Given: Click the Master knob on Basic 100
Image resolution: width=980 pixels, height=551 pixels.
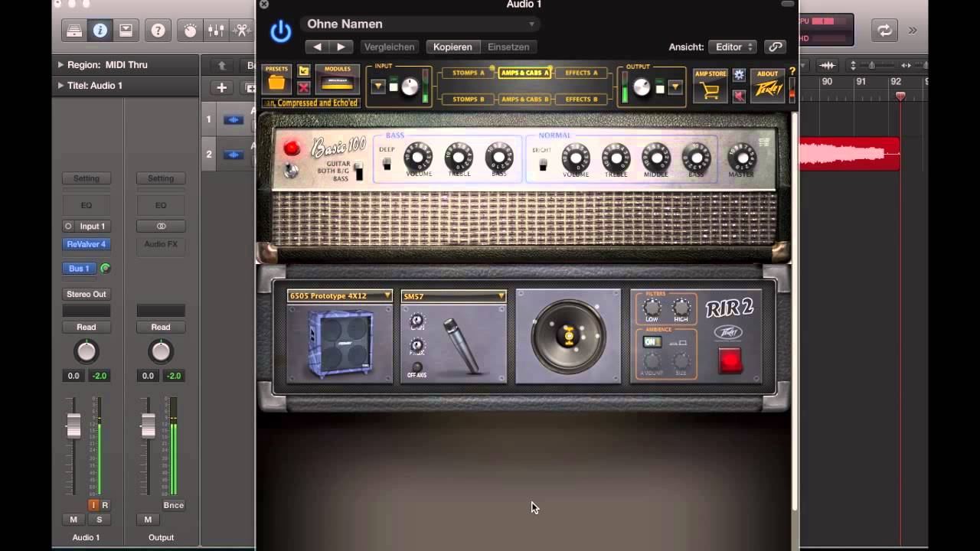Looking at the screenshot, I should click(741, 157).
